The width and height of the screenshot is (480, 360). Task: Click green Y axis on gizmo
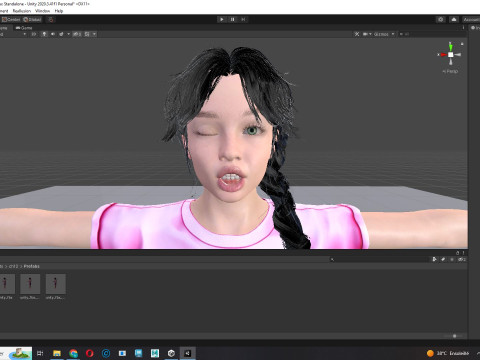click(x=450, y=47)
